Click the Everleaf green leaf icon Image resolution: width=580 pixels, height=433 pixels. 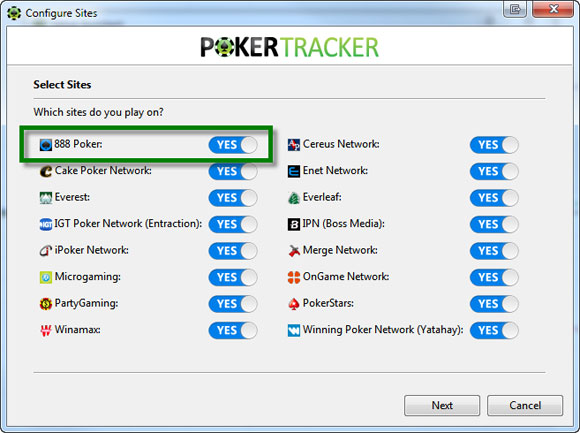[x=294, y=198]
